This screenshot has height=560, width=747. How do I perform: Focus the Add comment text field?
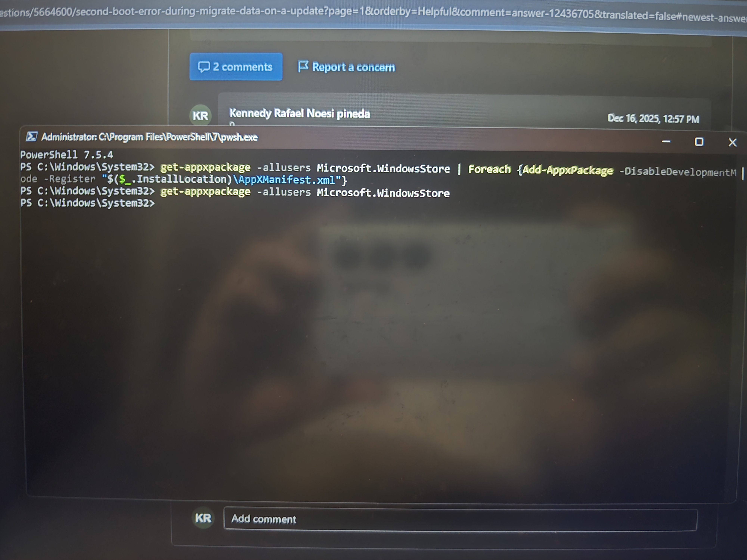[460, 519]
